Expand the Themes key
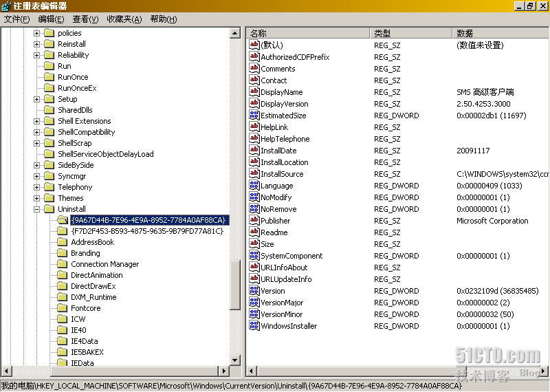 click(36, 198)
